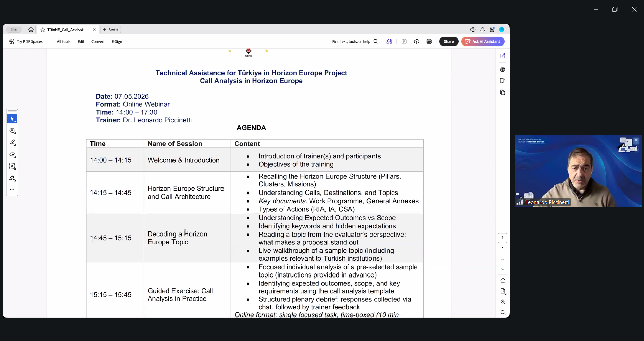Choose the Add comment tool
The image size is (644, 341).
[x=12, y=131]
